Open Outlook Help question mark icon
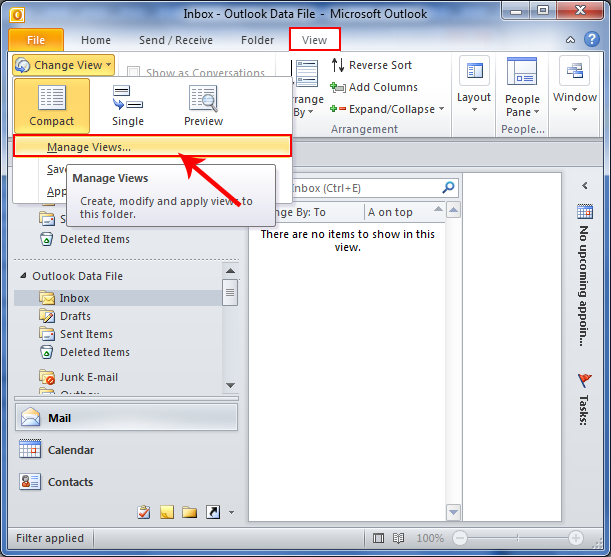This screenshot has height=557, width=611. point(592,39)
